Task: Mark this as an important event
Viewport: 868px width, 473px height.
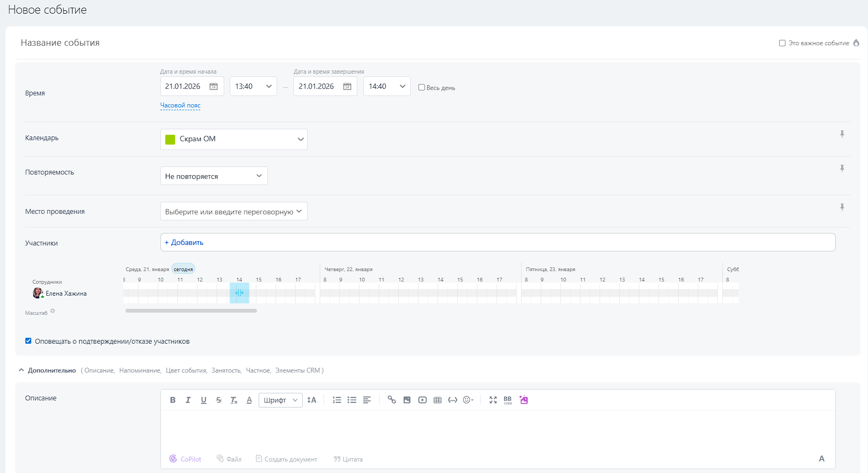Action: pos(782,43)
